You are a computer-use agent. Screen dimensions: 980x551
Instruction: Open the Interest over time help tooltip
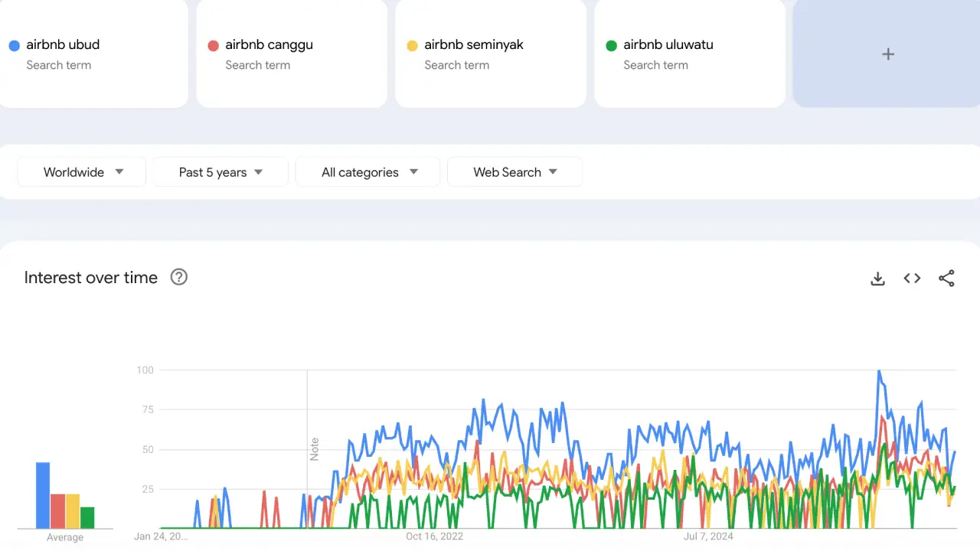click(178, 277)
